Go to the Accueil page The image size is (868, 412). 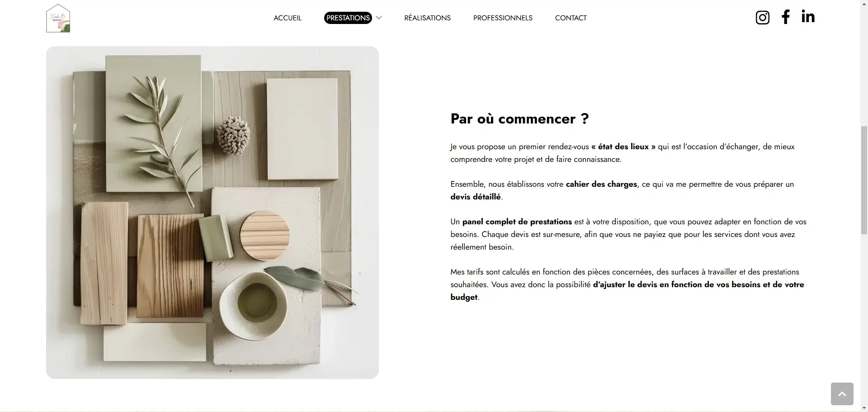[x=288, y=18]
